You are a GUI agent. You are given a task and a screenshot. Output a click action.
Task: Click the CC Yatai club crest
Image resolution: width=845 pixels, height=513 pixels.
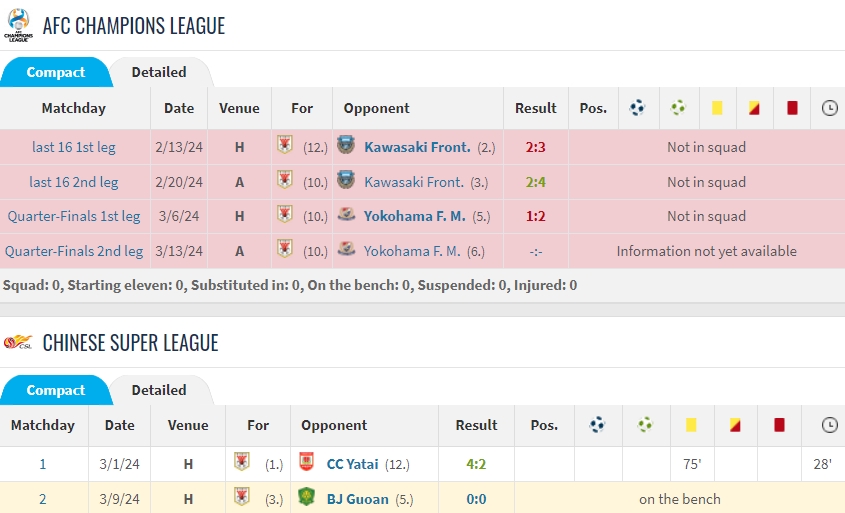(x=306, y=463)
